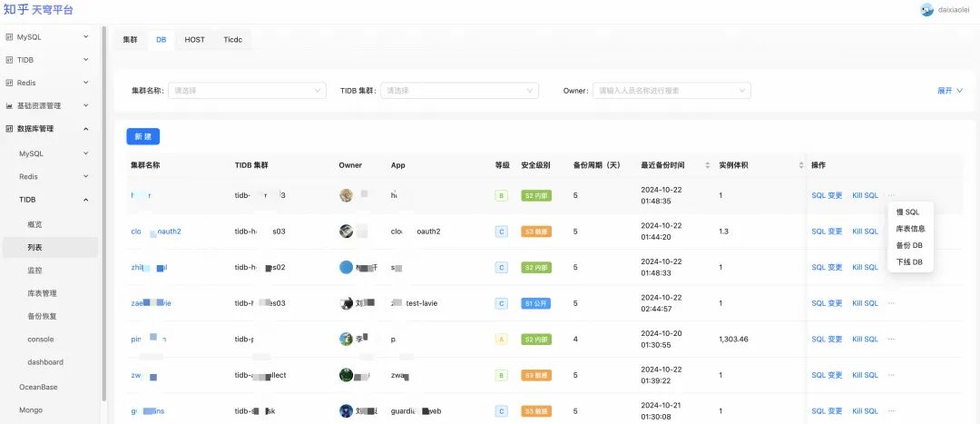Click S1 公开 security tag

pyautogui.click(x=535, y=303)
